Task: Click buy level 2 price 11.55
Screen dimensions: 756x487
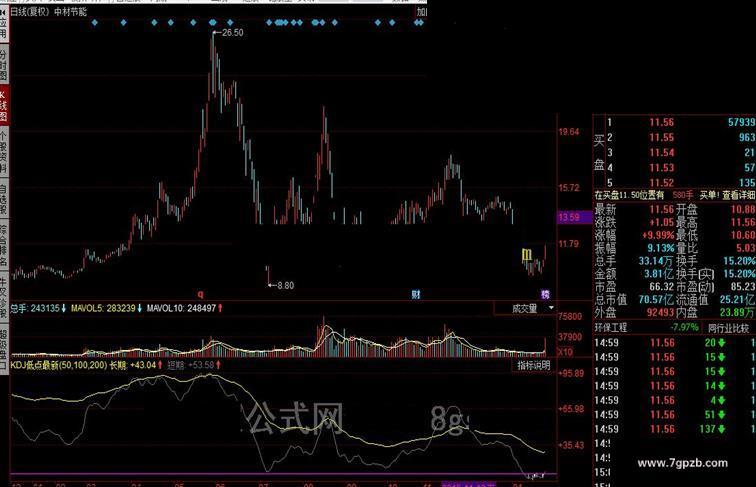Action: coord(662,137)
